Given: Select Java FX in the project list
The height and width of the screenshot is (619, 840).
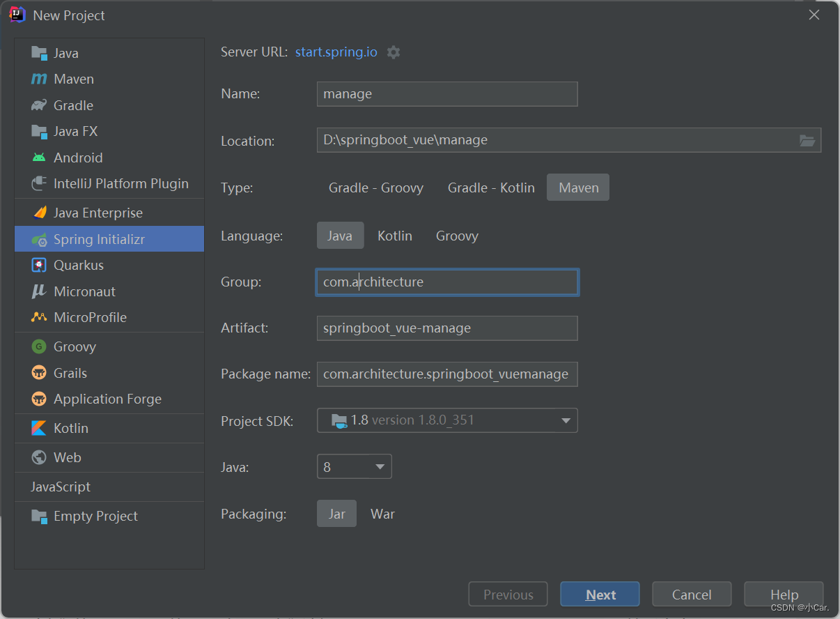Looking at the screenshot, I should [x=109, y=131].
